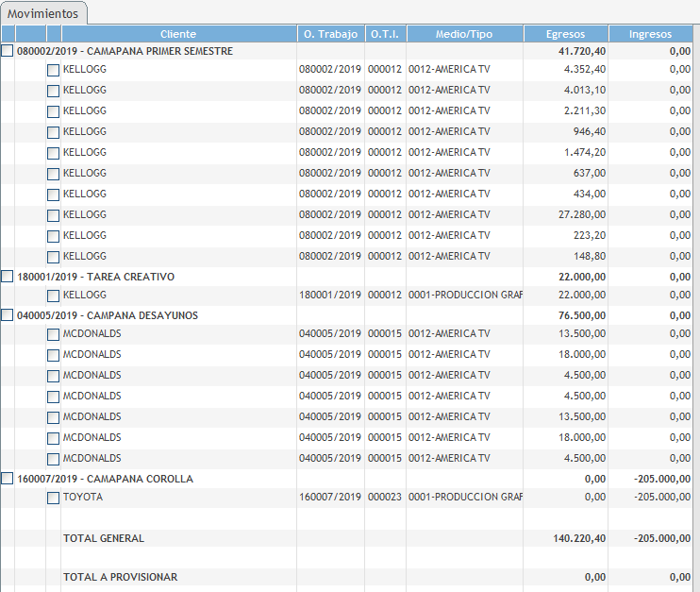The width and height of the screenshot is (700, 592).
Task: Click the TOYOTA client name cell
Action: point(83,497)
